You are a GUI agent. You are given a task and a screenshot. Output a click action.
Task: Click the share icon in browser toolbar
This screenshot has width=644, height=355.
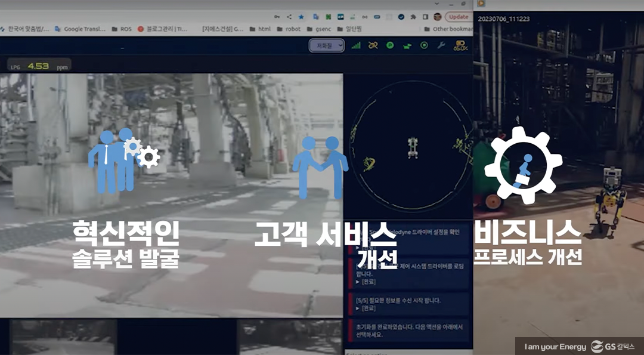click(x=290, y=17)
